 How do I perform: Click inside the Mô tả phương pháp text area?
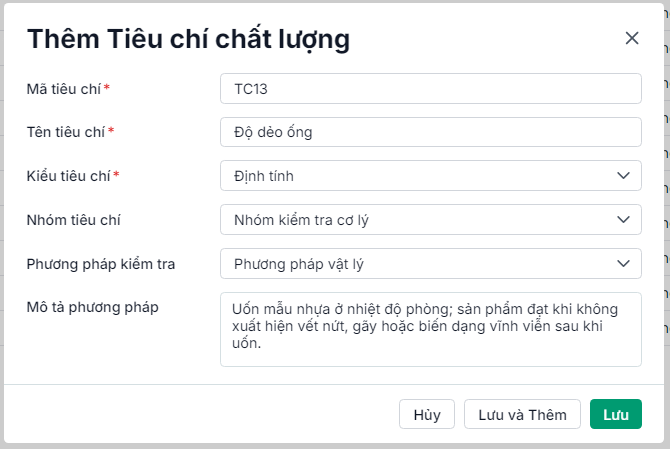pyautogui.click(x=430, y=329)
